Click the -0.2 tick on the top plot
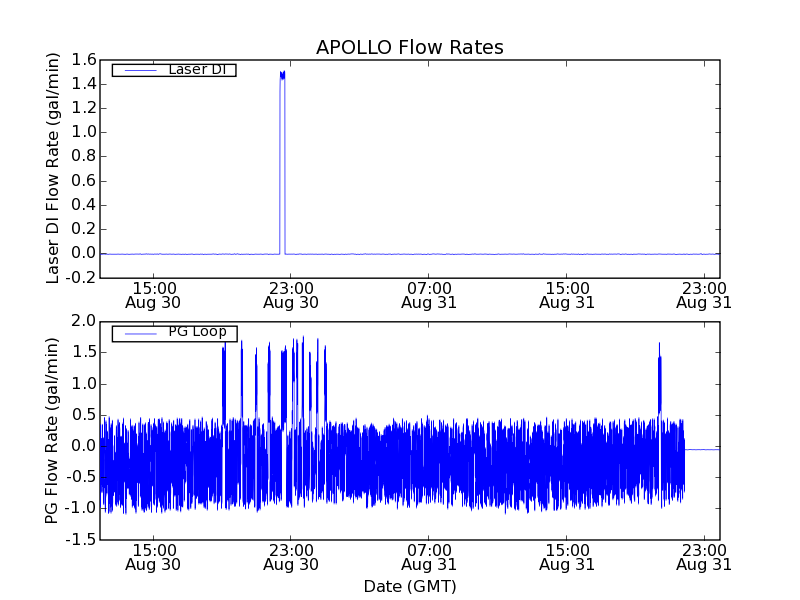This screenshot has width=800, height=600. (81, 278)
